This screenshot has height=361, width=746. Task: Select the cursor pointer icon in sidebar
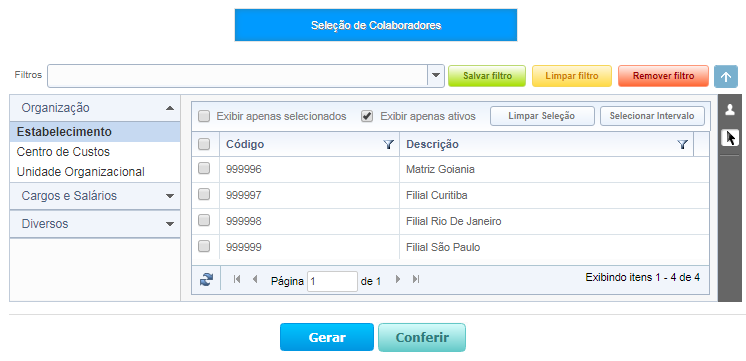tap(730, 138)
